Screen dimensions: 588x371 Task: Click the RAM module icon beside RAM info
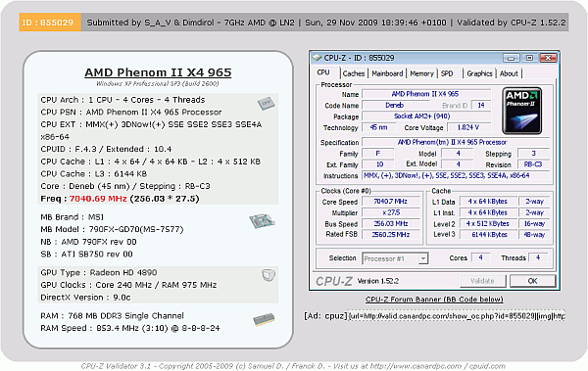[264, 320]
